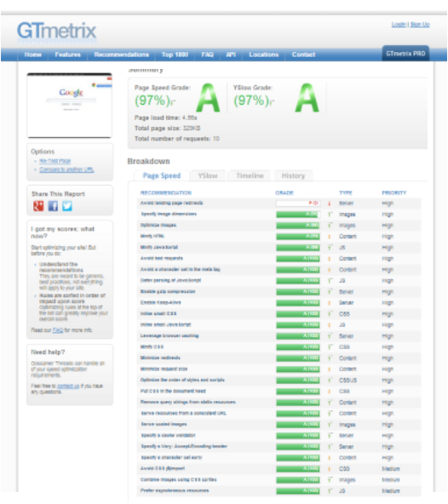
Task: Click the contact us link in Need help
Action: 68,386
